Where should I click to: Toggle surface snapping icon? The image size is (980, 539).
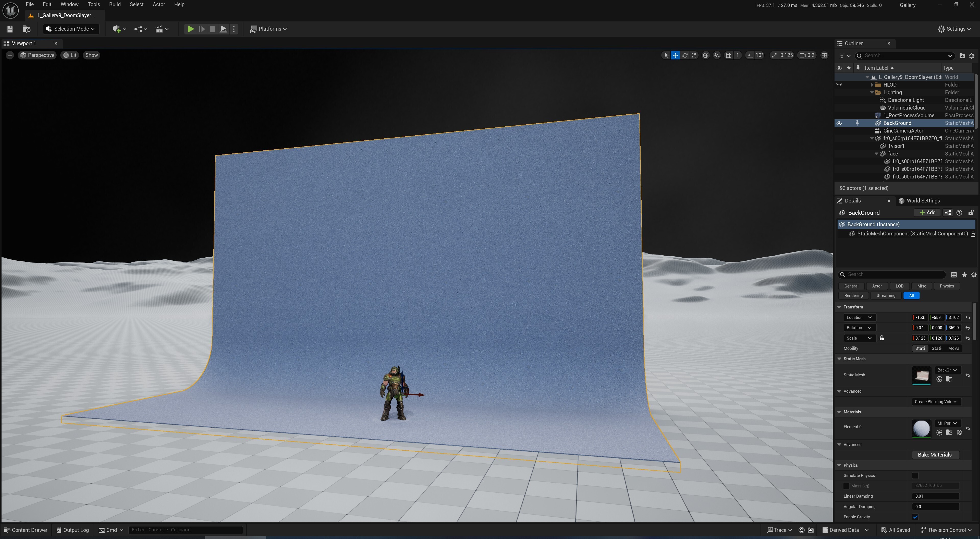(x=717, y=55)
